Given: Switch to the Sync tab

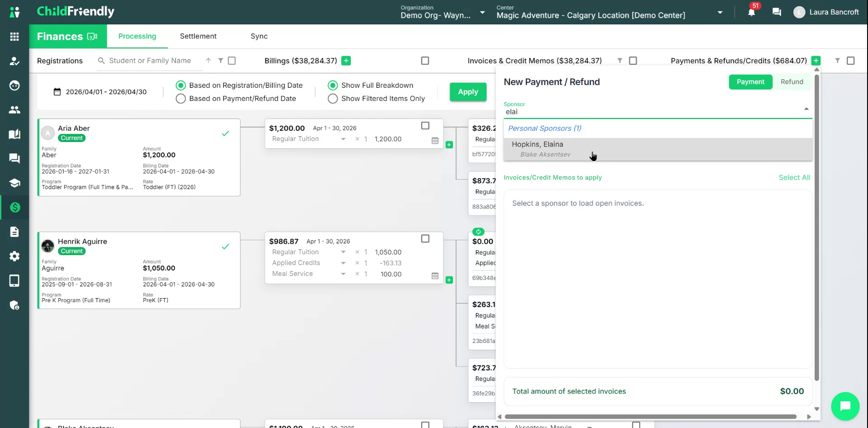Looking at the screenshot, I should tap(259, 36).
